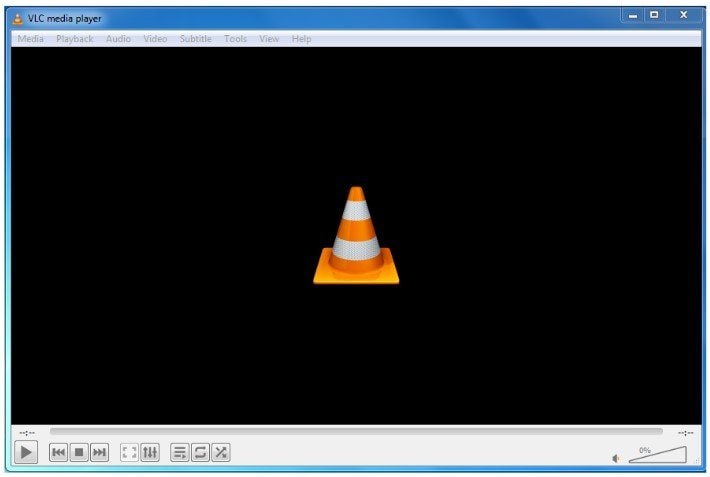Click the elapsed time label

(x=27, y=433)
